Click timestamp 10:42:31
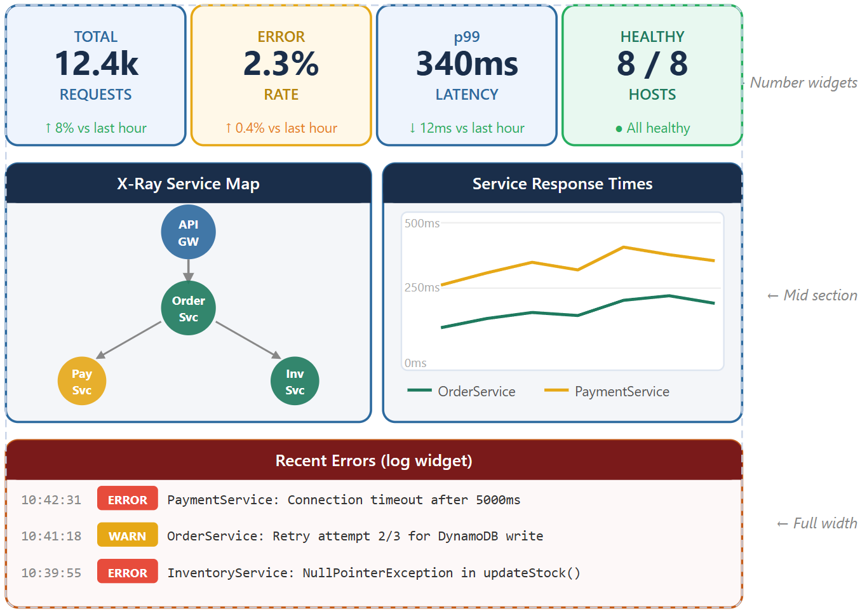This screenshot has width=867, height=616. (x=51, y=500)
